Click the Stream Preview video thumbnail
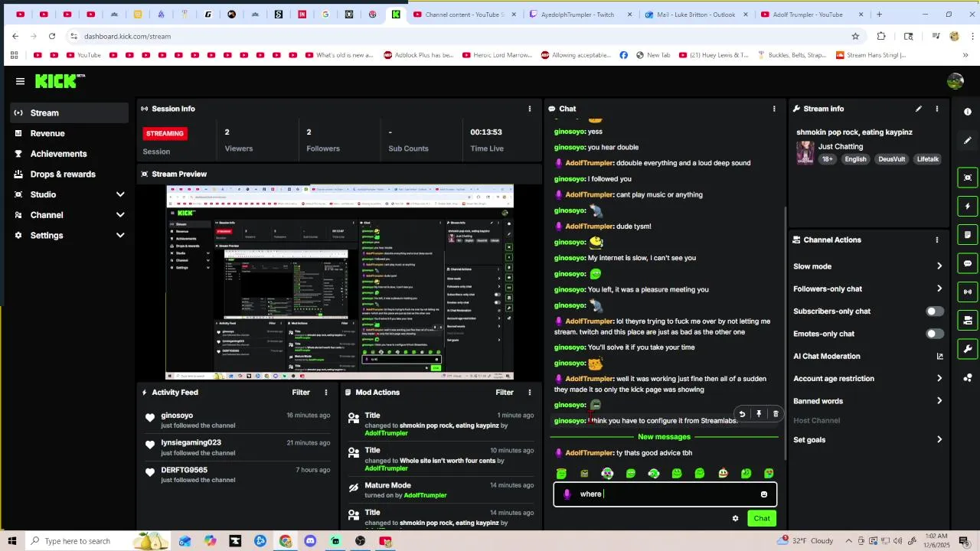Viewport: 980px width, 551px height. (339, 282)
